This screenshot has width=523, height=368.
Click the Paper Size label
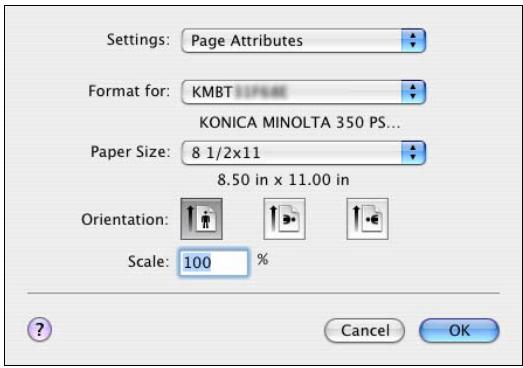pos(130,152)
